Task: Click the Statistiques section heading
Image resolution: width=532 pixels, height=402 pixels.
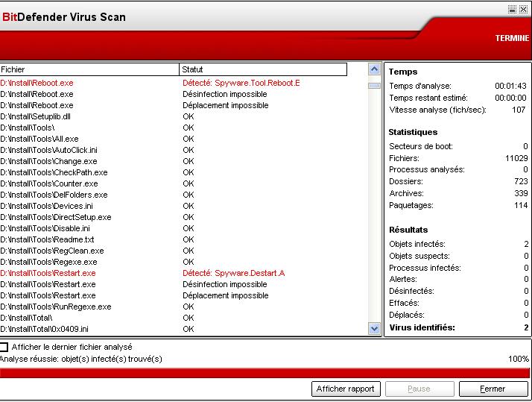Action: click(x=413, y=133)
